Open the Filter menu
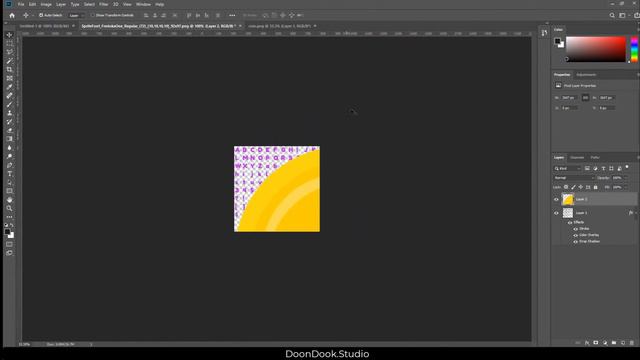Image resolution: width=640 pixels, height=360 pixels. [104, 4]
